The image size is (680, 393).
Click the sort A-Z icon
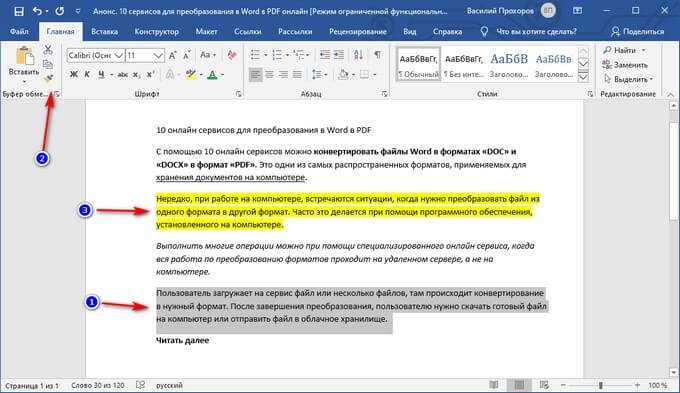[x=358, y=55]
